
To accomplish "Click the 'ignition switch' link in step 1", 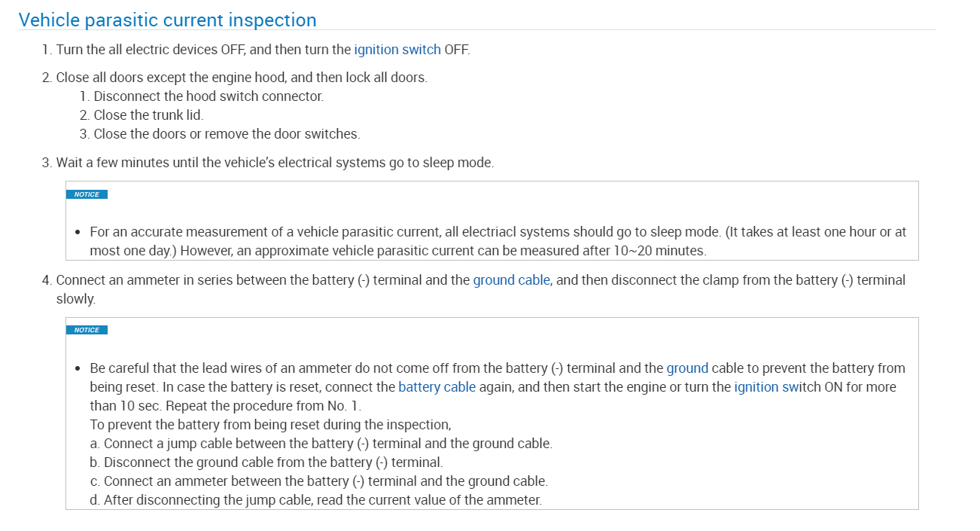I will click(x=397, y=50).
